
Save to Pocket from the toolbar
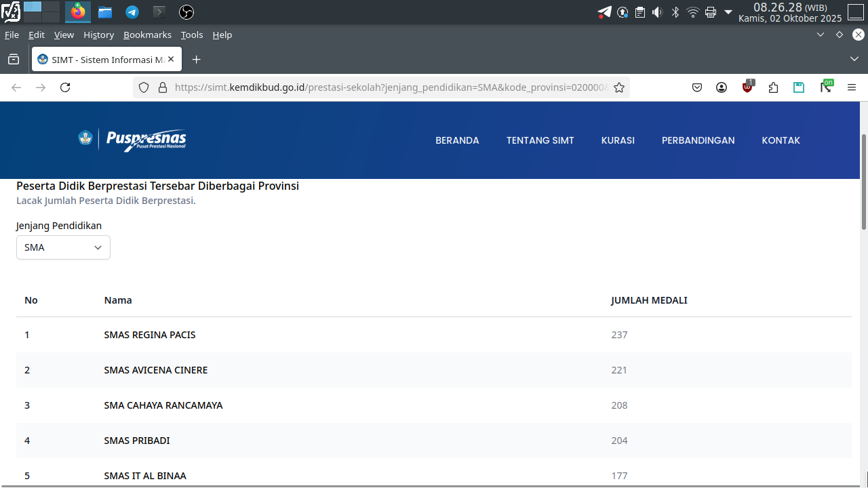coord(696,87)
